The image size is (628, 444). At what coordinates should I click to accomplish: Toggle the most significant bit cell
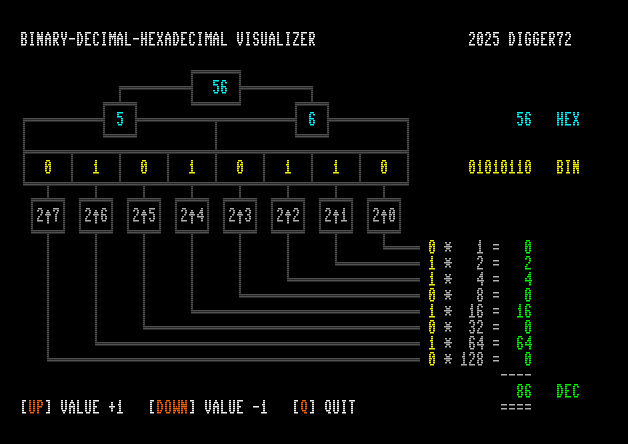[48, 167]
